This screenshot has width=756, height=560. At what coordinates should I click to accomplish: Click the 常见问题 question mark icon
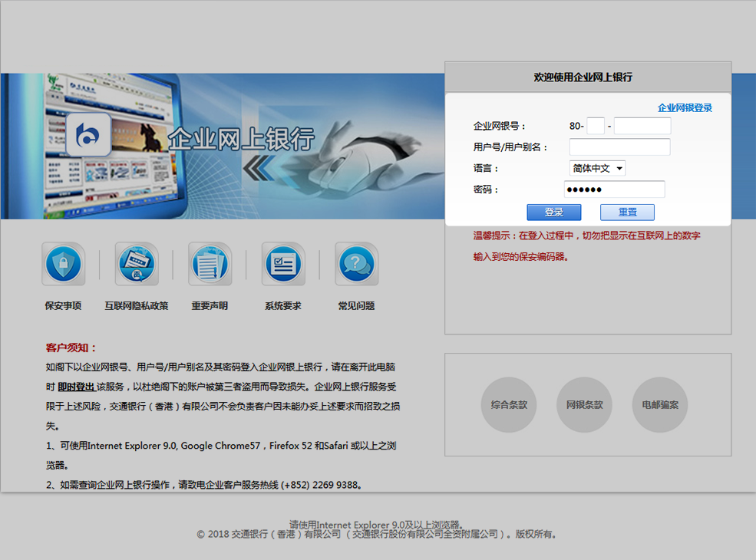[x=356, y=265]
